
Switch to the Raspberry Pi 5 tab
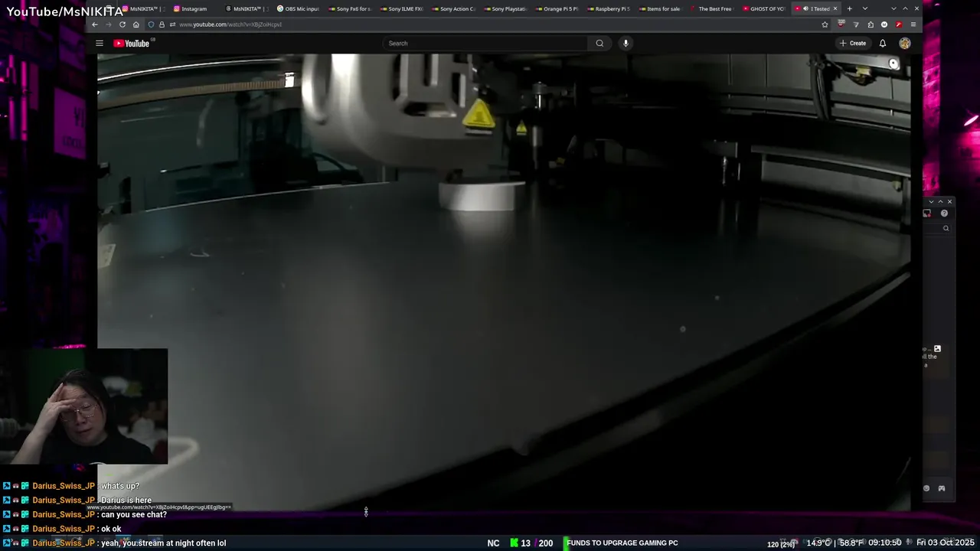609,8
